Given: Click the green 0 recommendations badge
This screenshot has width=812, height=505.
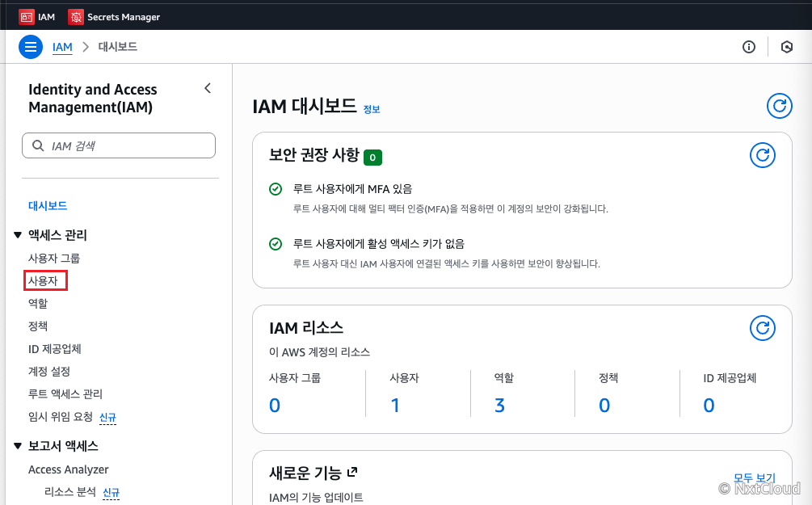Looking at the screenshot, I should (372, 158).
